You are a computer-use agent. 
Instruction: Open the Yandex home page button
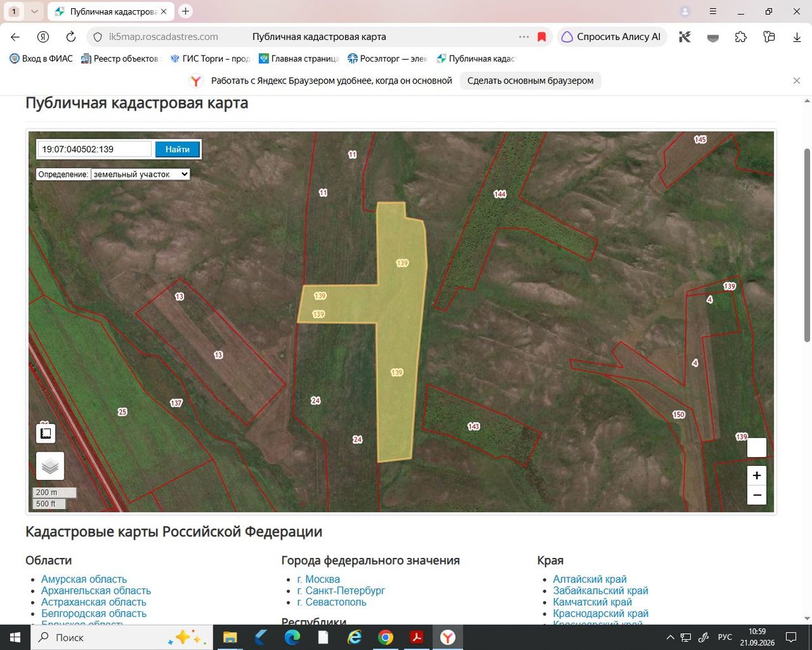point(43,37)
